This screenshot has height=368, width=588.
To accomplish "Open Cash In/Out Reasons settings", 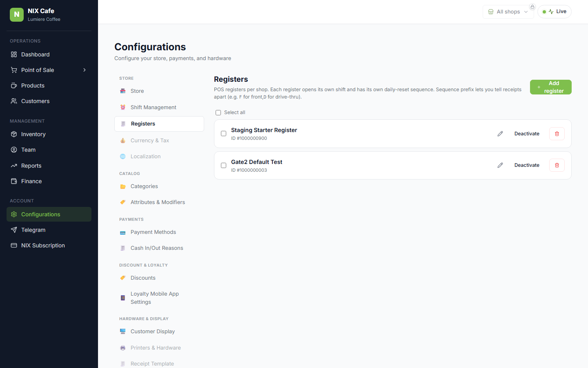I will pos(159,248).
